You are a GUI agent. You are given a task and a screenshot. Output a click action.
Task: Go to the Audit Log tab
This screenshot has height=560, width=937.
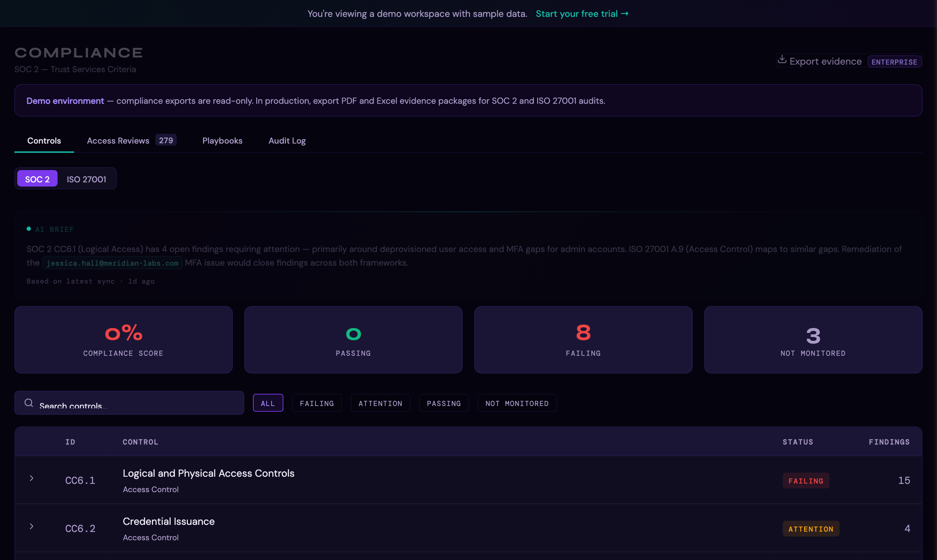click(x=287, y=141)
